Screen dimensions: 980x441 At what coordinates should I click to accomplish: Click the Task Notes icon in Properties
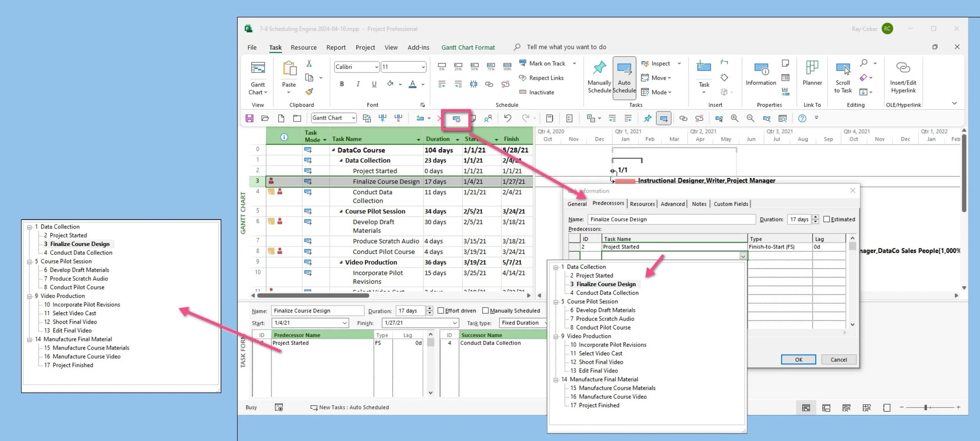785,63
